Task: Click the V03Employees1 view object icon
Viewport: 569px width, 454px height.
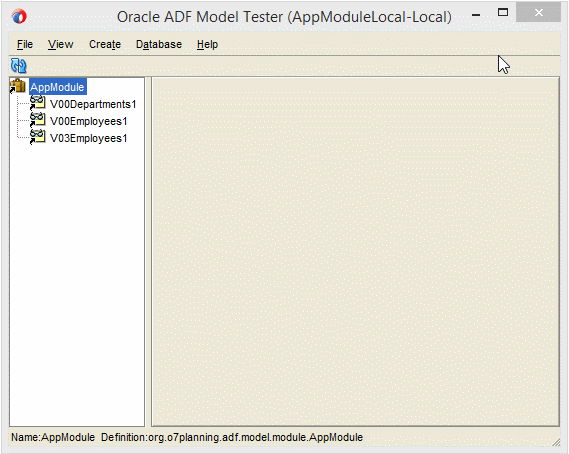Action: pyautogui.click(x=37, y=137)
